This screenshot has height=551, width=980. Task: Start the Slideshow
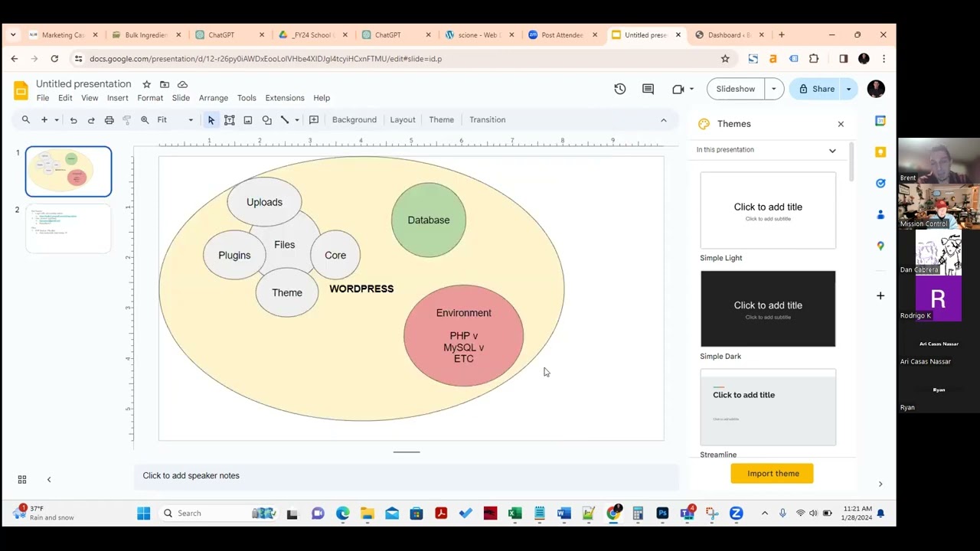[x=736, y=89]
